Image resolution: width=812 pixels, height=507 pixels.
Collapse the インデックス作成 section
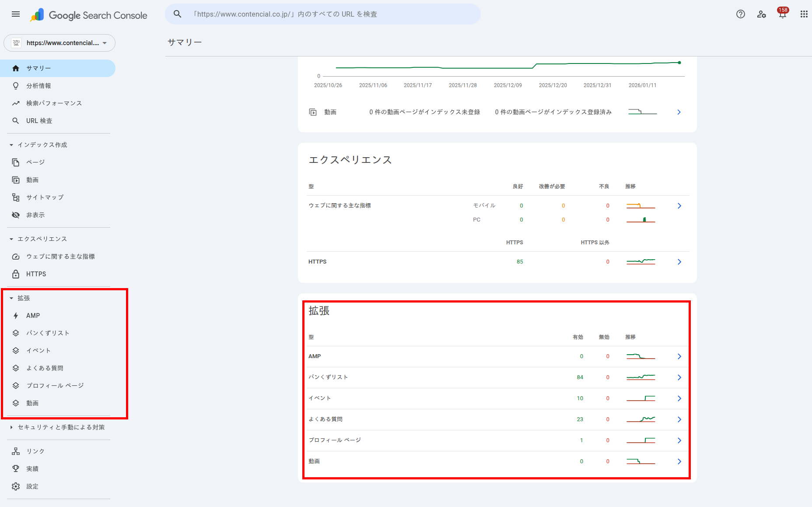tap(10, 144)
